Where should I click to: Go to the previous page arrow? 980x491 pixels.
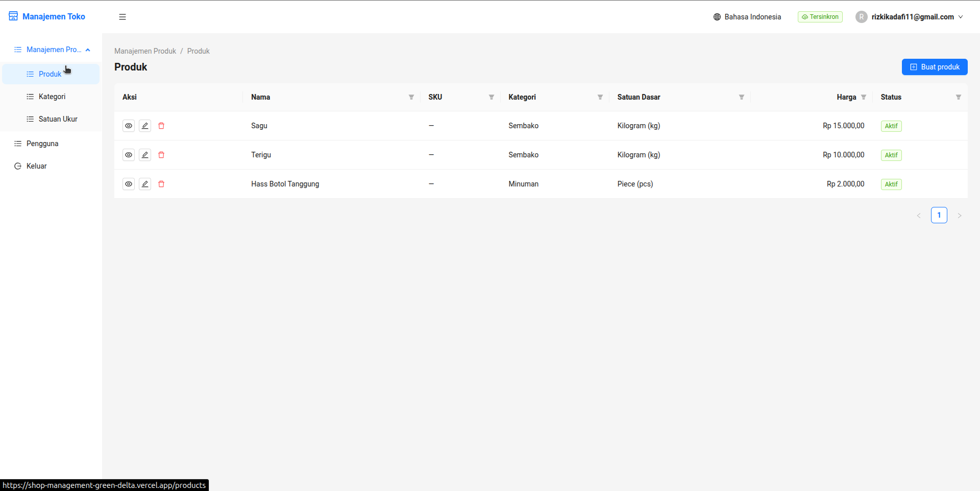(919, 216)
